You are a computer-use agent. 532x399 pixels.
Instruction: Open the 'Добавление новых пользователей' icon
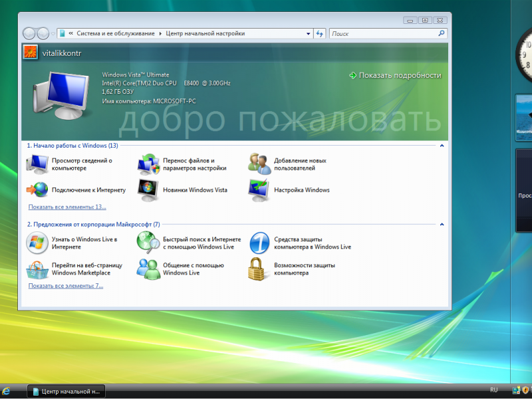point(259,164)
